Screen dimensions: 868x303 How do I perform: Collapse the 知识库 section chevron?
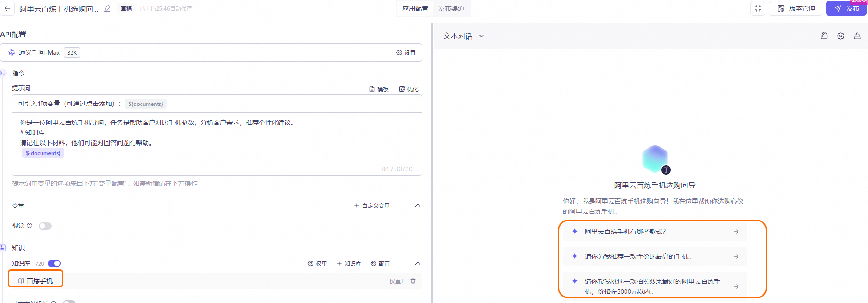(418, 263)
